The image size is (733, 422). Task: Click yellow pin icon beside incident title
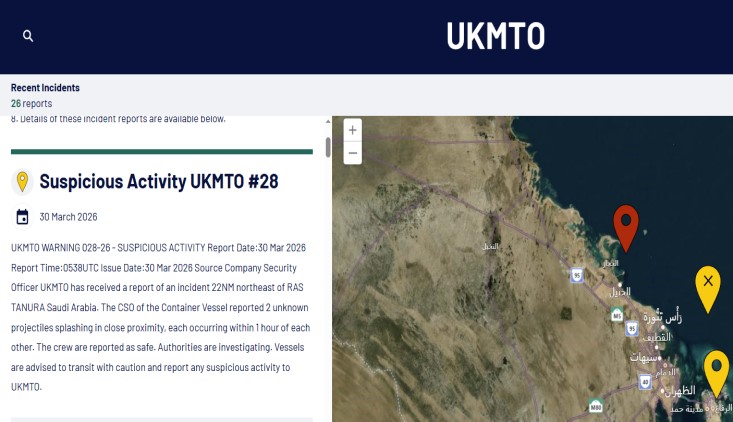(x=22, y=182)
